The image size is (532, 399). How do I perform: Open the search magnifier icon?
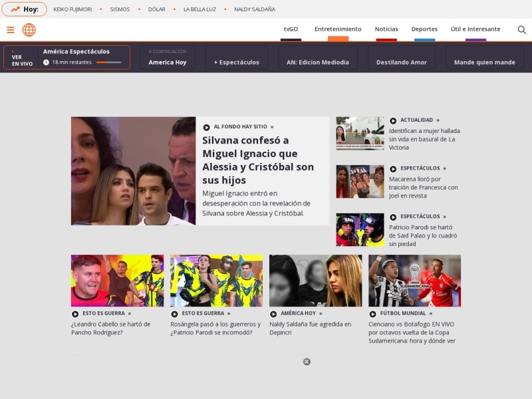(522, 30)
